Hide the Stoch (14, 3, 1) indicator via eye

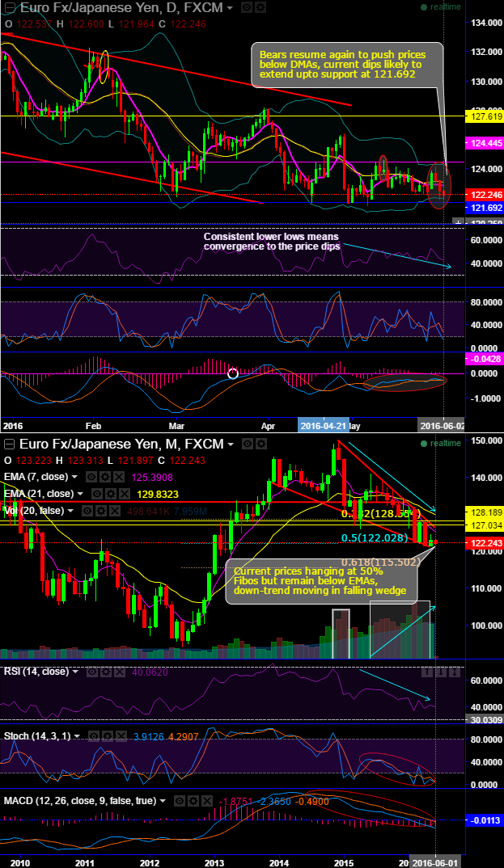pyautogui.click(x=93, y=736)
